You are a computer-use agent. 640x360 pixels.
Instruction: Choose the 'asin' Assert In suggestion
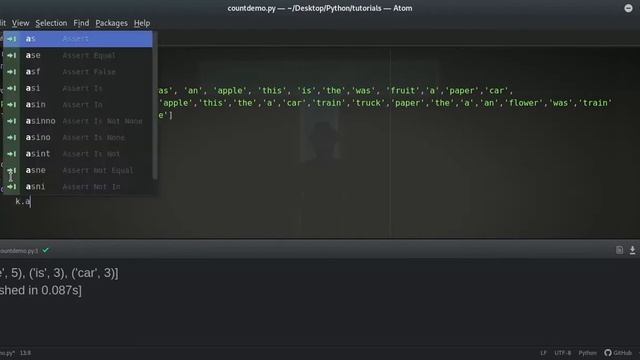click(x=78, y=104)
